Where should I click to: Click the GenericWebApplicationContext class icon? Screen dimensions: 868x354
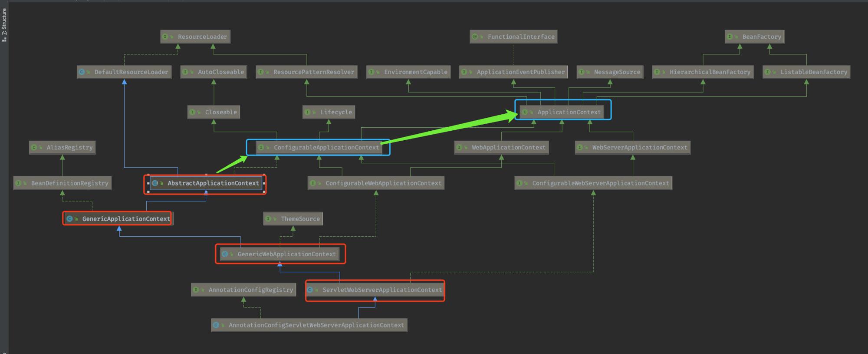(225, 254)
